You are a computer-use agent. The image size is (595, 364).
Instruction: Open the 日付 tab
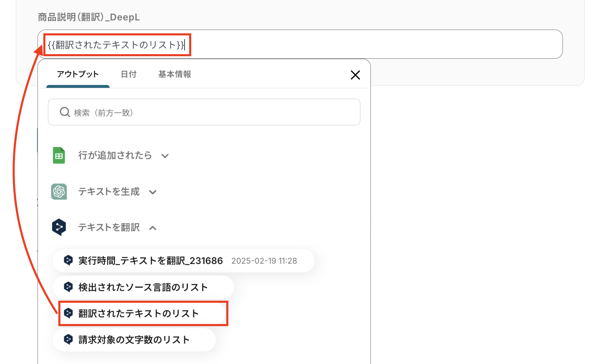[x=129, y=74]
